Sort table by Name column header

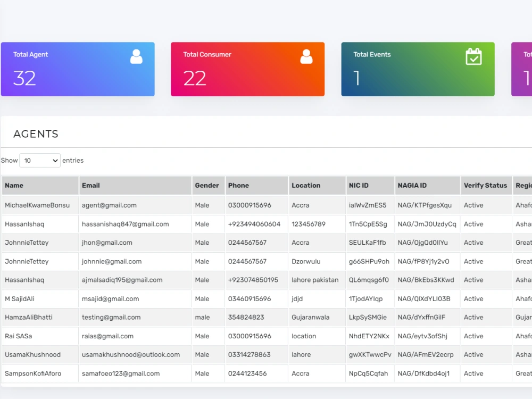(40, 186)
